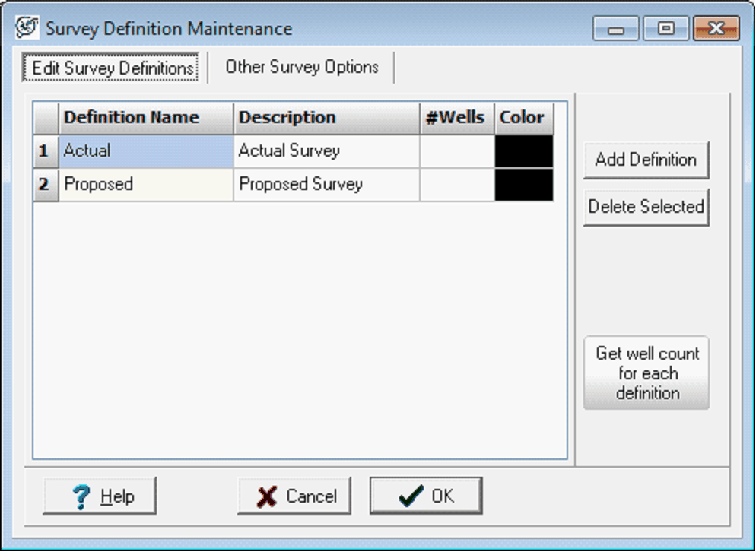Select row 2 by its row header

point(46,185)
